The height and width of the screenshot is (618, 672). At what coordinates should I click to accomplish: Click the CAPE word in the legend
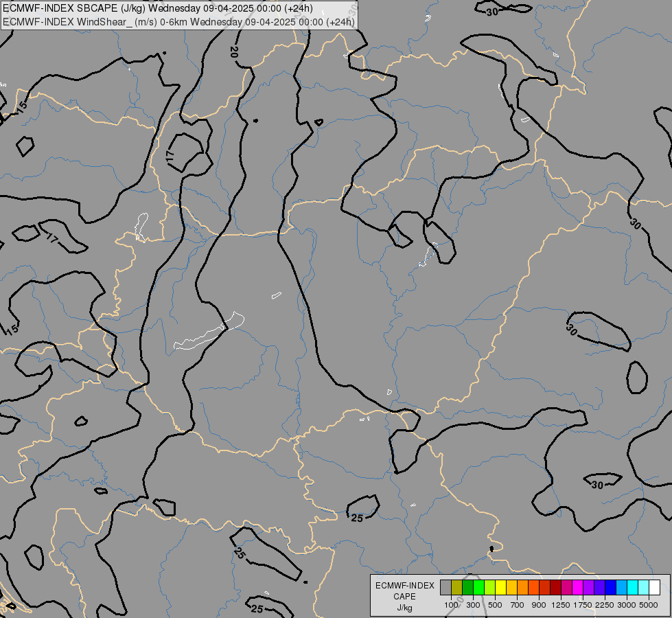(x=404, y=597)
